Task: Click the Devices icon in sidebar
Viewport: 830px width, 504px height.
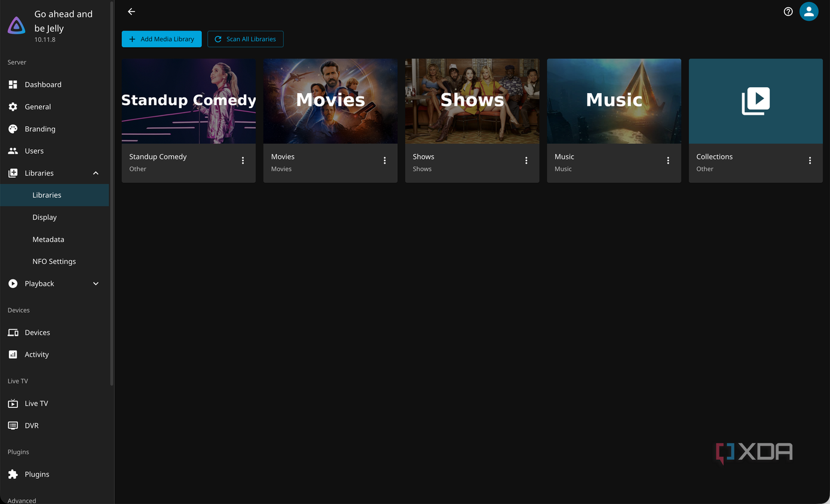Action: (x=13, y=332)
